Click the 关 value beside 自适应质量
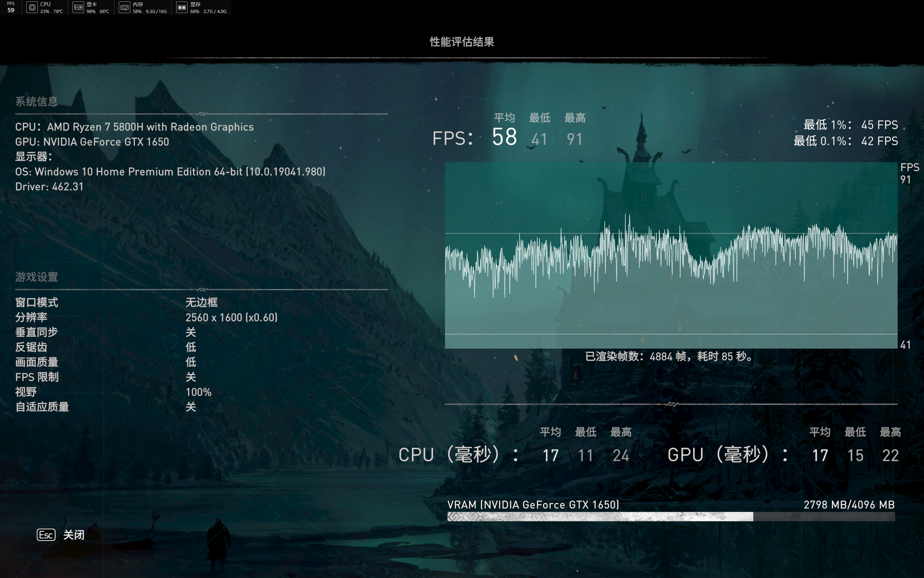 pos(191,407)
